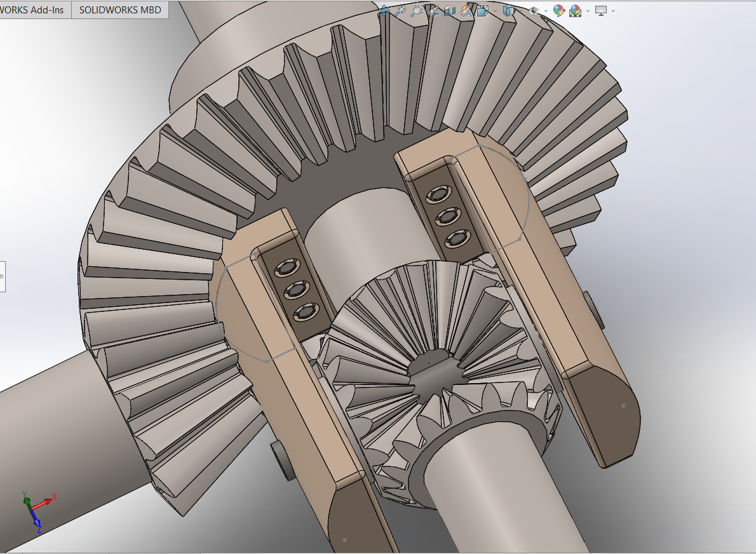The height and width of the screenshot is (554, 756).
Task: Click the View Orientation cube icon
Action: pyautogui.click(x=482, y=11)
